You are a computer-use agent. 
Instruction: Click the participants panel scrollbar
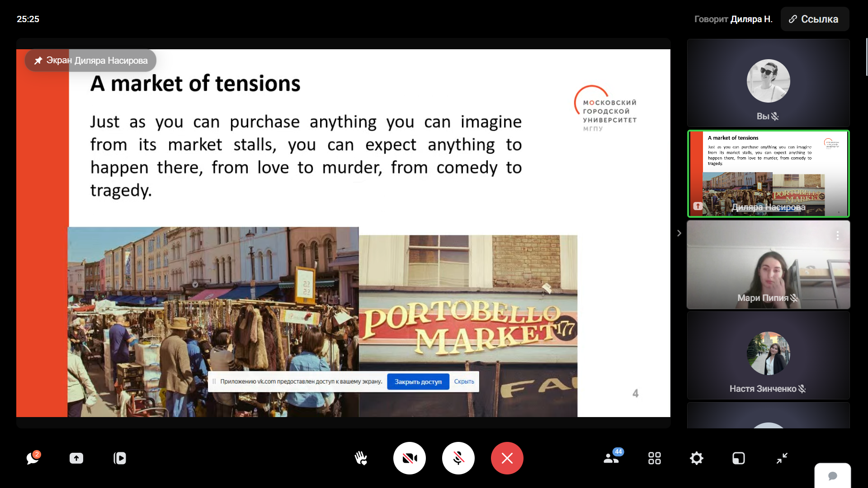(866, 57)
